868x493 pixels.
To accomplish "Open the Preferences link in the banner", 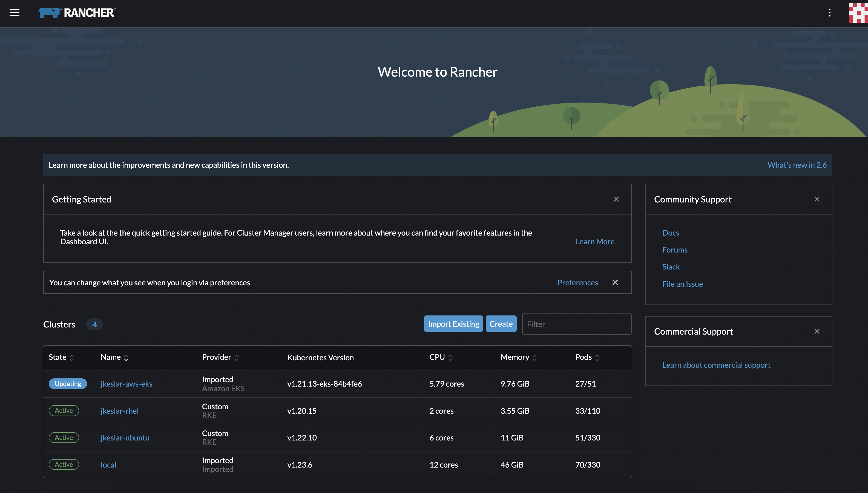I will pyautogui.click(x=578, y=282).
